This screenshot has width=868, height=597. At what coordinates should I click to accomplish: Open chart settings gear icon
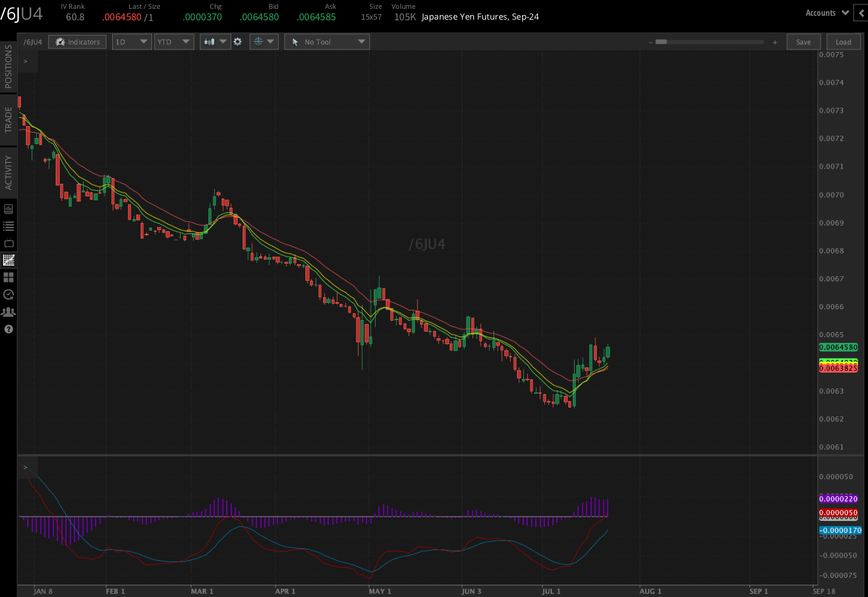tap(238, 42)
